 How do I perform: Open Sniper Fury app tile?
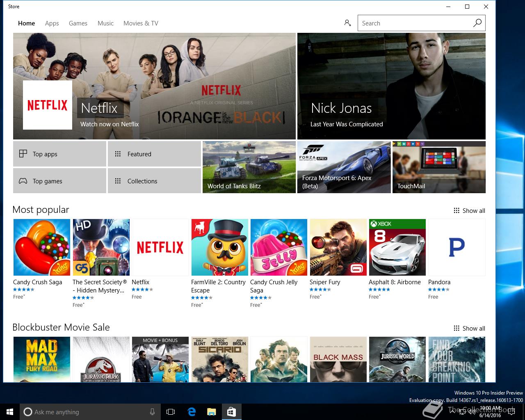pos(338,247)
